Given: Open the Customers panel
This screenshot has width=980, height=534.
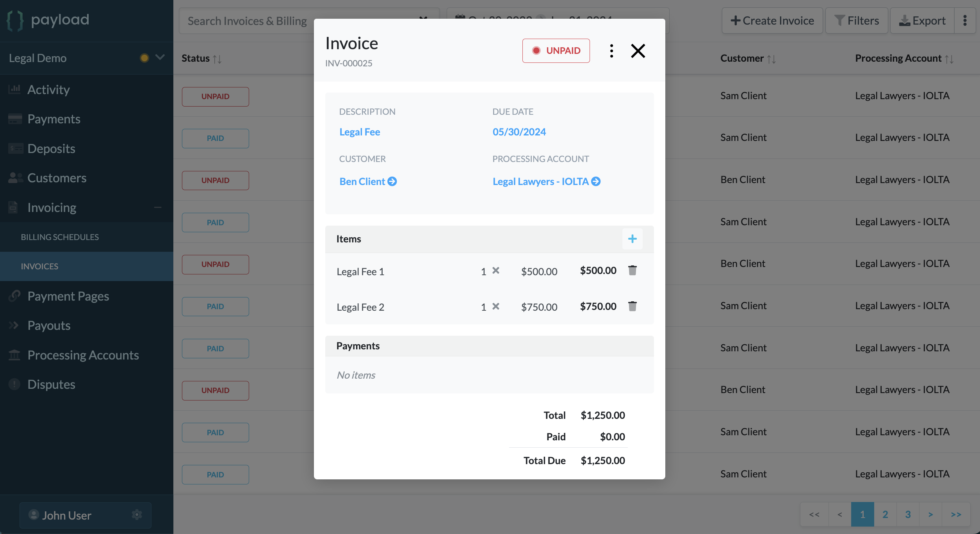Looking at the screenshot, I should (57, 178).
